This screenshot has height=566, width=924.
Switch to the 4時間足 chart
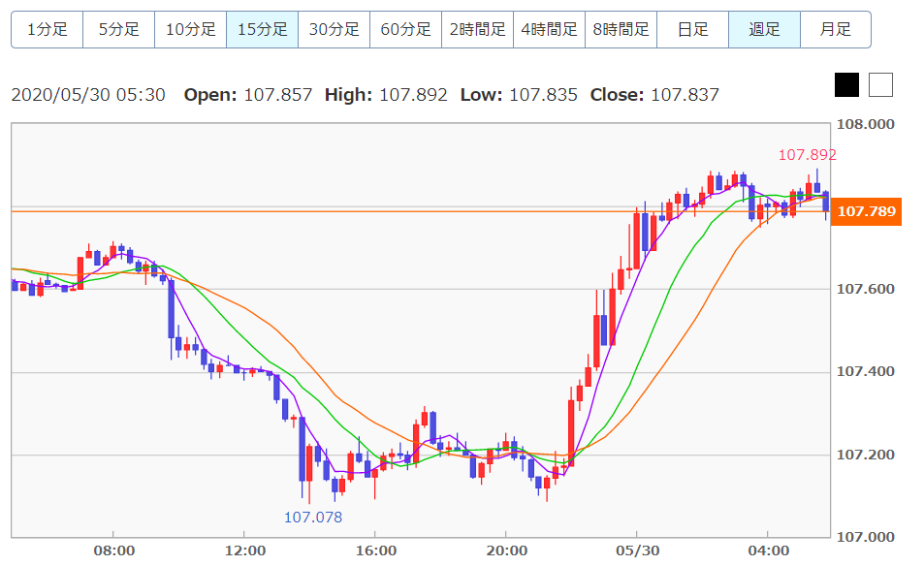coord(549,29)
